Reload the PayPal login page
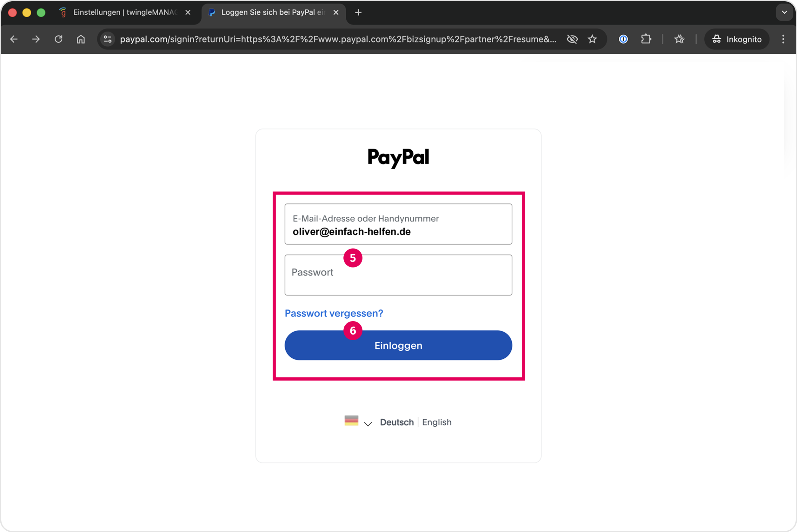Viewport: 797px width, 532px height. tap(58, 39)
